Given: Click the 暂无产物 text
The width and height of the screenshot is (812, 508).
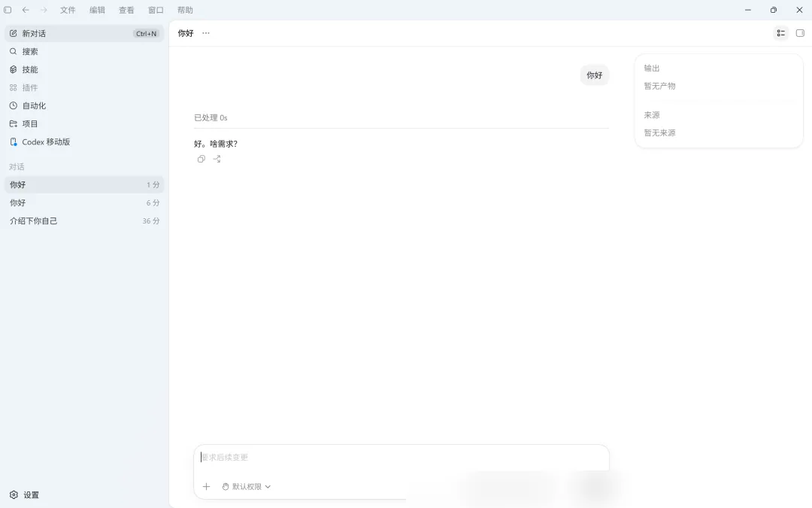Looking at the screenshot, I should click(660, 86).
